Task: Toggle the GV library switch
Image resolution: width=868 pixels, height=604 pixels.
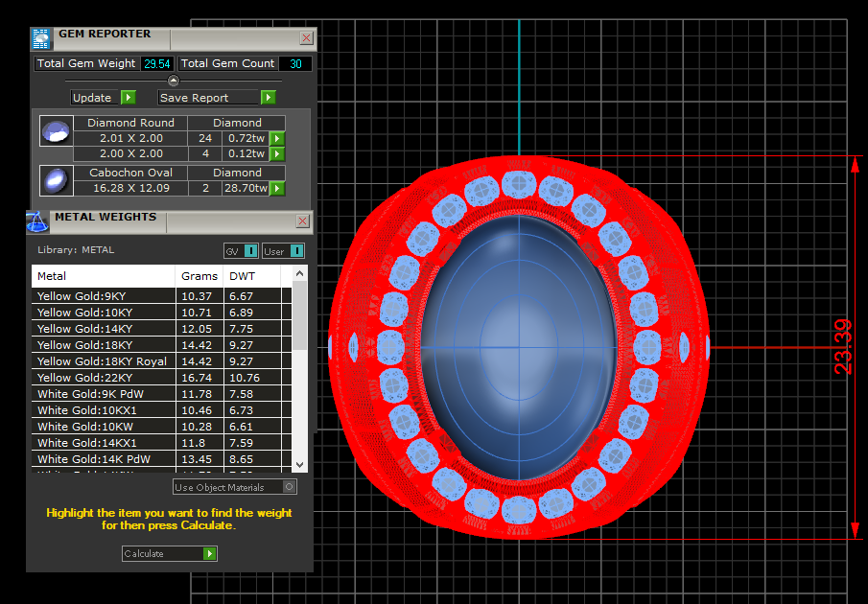Action: click(x=250, y=251)
